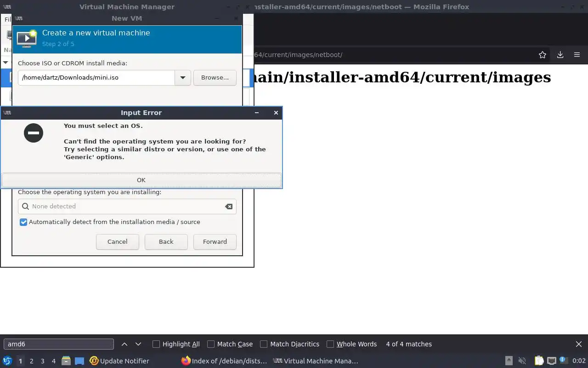Click the Virtual Machine Manager title bar icon
This screenshot has height=368, width=588.
tap(7, 7)
